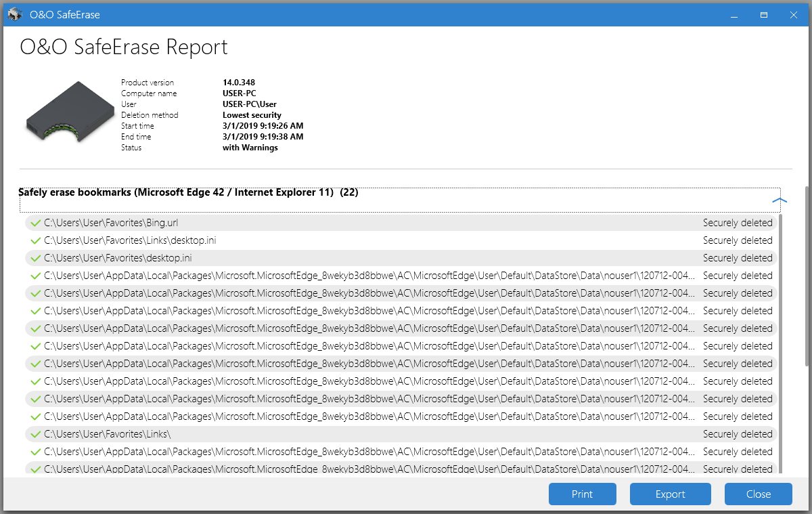Select the C:\Users\User\Favorites\Links\ folder path

click(x=107, y=434)
